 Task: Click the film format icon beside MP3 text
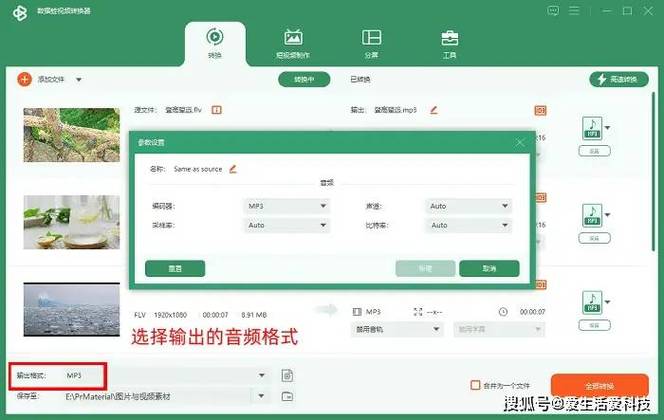[x=357, y=312]
